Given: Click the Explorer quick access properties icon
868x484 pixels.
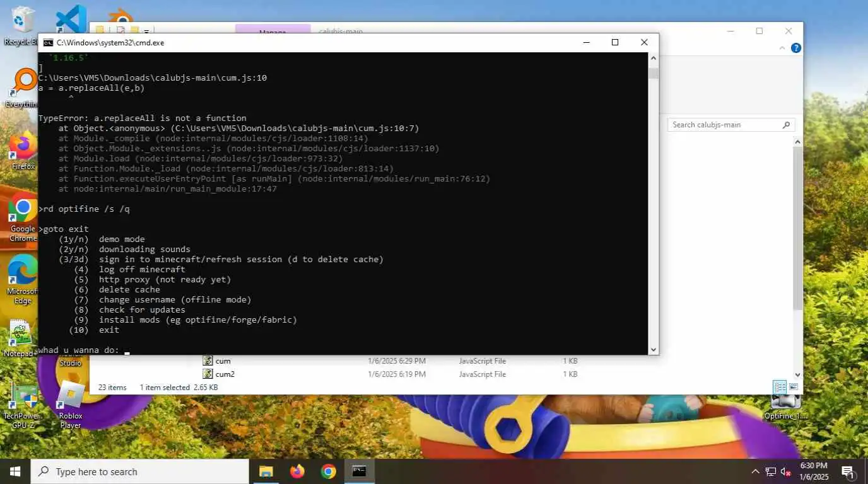Looking at the screenshot, I should point(120,30).
